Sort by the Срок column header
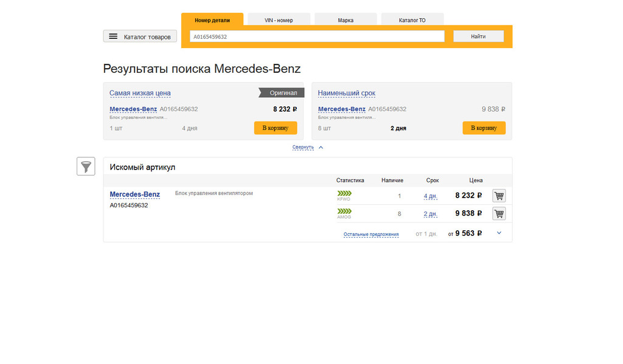This screenshot has width=623, height=364. (x=433, y=180)
